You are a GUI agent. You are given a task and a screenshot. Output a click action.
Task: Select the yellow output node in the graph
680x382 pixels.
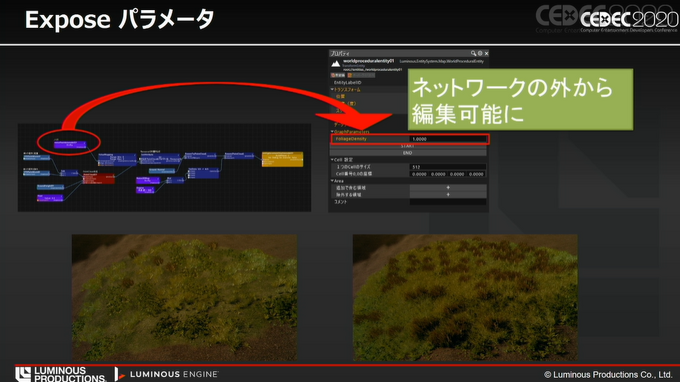282,159
